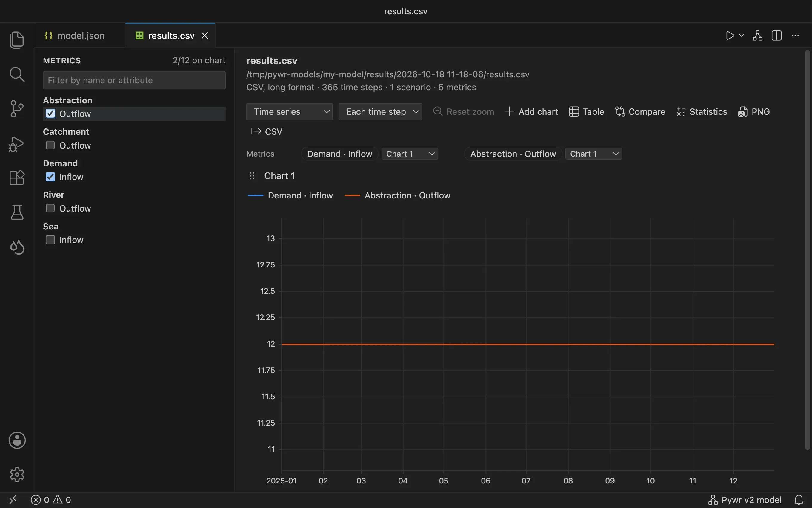The width and height of the screenshot is (812, 508).
Task: Click the Add chart button
Action: coord(531,111)
